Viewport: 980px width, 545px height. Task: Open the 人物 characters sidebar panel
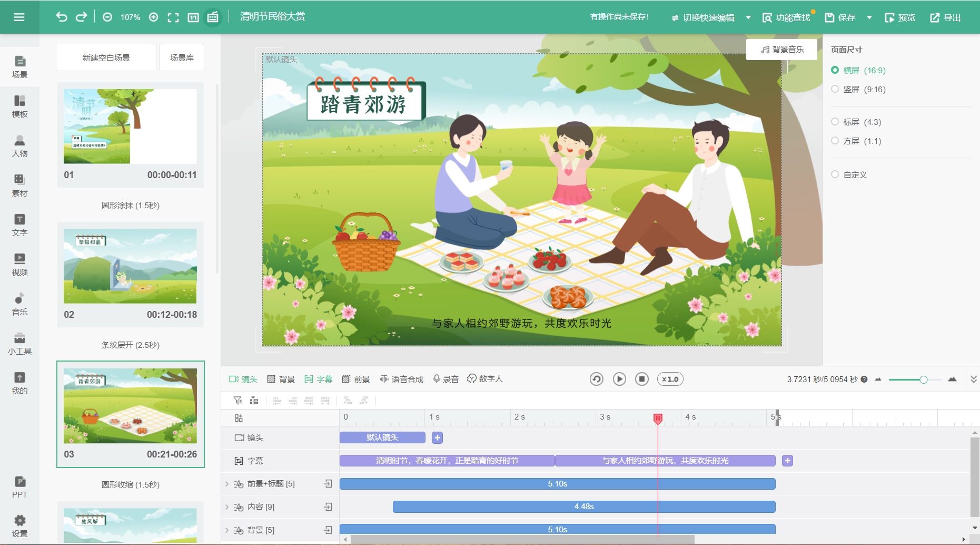(19, 146)
